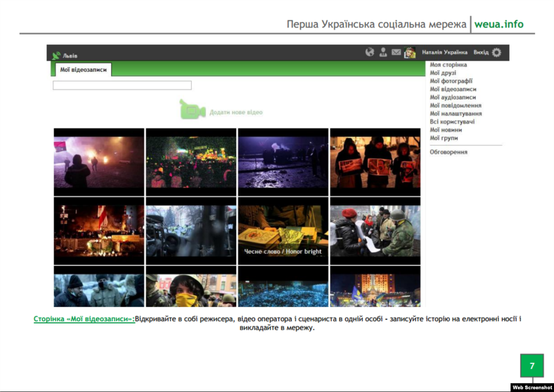
Task: Select Мої аудіозаписи in sidebar
Action: 453,97
